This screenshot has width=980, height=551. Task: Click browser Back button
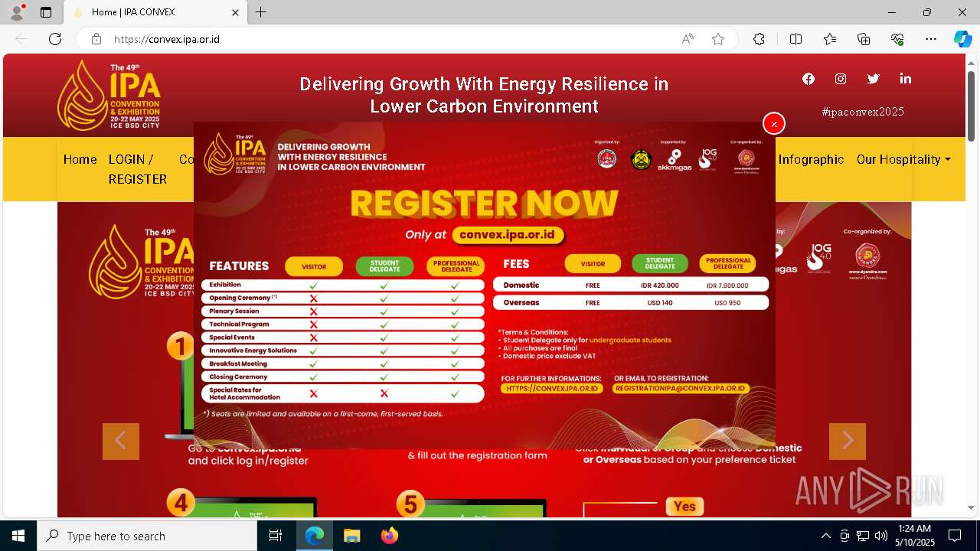pyautogui.click(x=21, y=39)
